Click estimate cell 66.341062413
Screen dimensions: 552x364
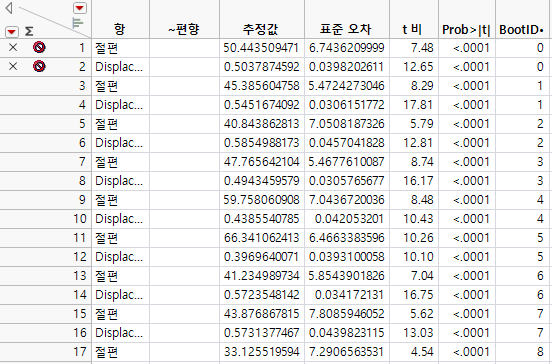coord(261,238)
